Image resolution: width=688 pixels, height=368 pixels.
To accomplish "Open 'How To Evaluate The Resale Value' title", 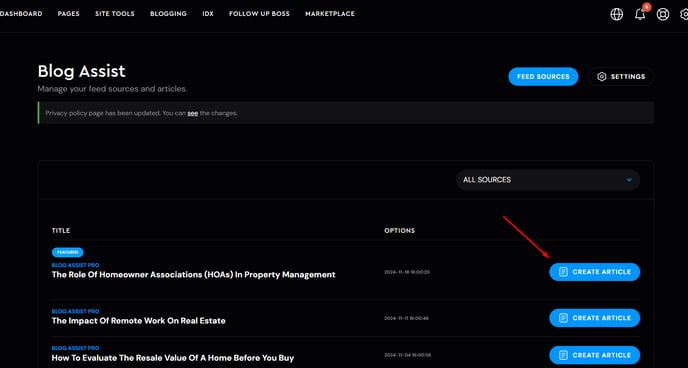I will (173, 358).
